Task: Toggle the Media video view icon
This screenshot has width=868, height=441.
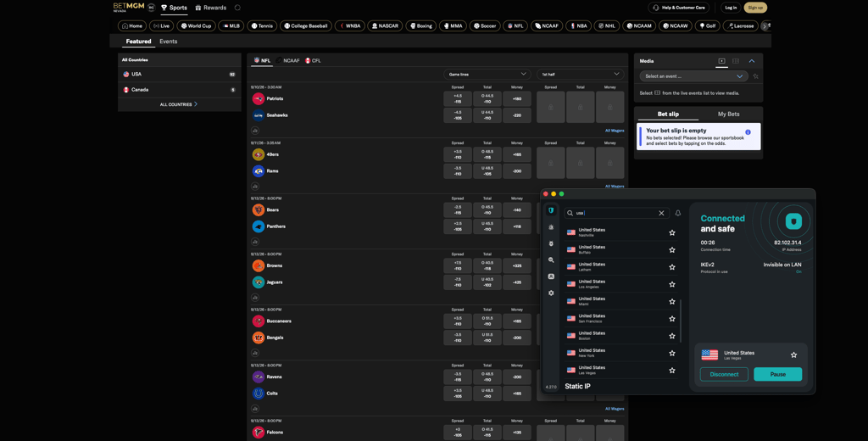Action: (721, 61)
